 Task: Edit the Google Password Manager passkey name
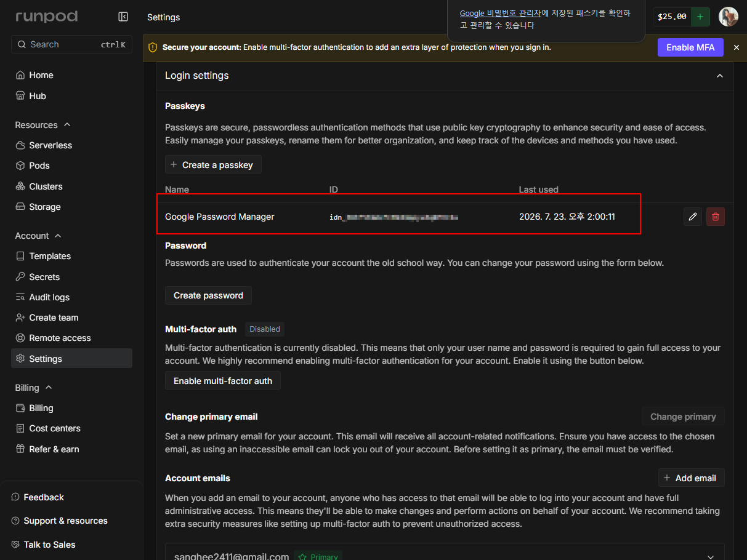693,217
